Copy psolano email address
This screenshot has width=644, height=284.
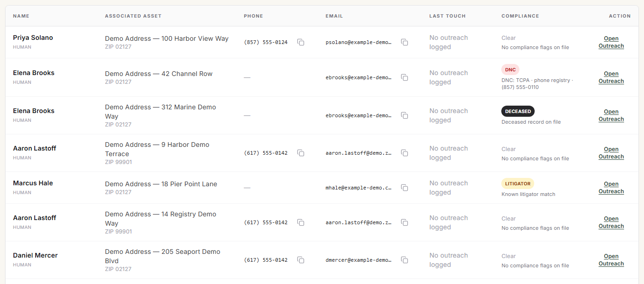pos(404,42)
